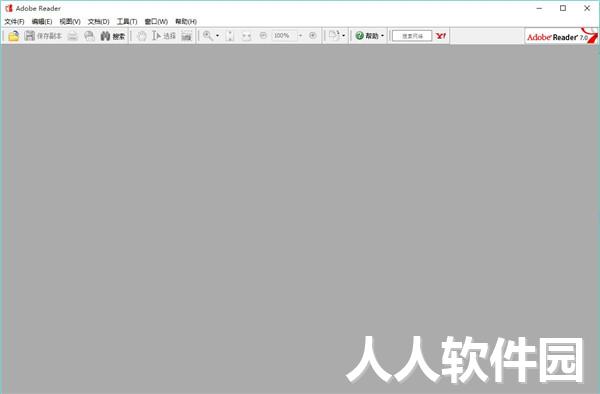Image resolution: width=600 pixels, height=394 pixels.
Task: Open the 帮助(H) menu in menu bar
Action: point(186,21)
